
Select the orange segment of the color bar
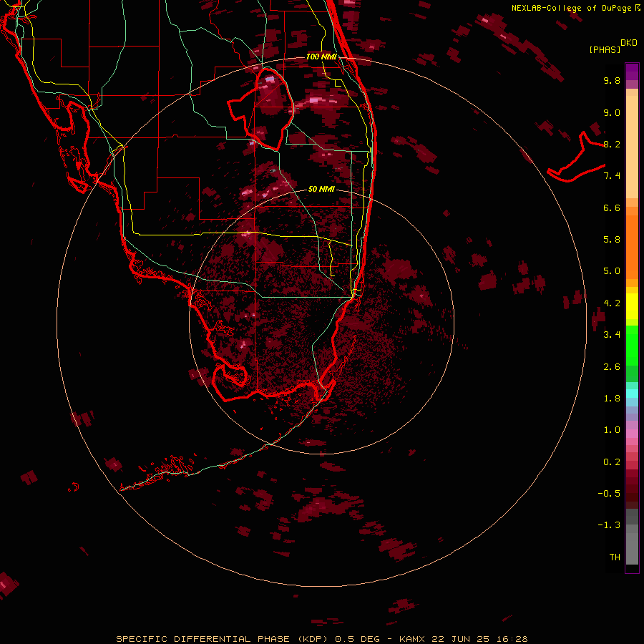632,246
